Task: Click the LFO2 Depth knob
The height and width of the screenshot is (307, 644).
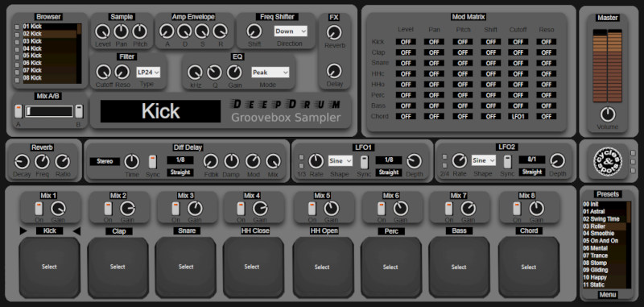Action: [557, 161]
